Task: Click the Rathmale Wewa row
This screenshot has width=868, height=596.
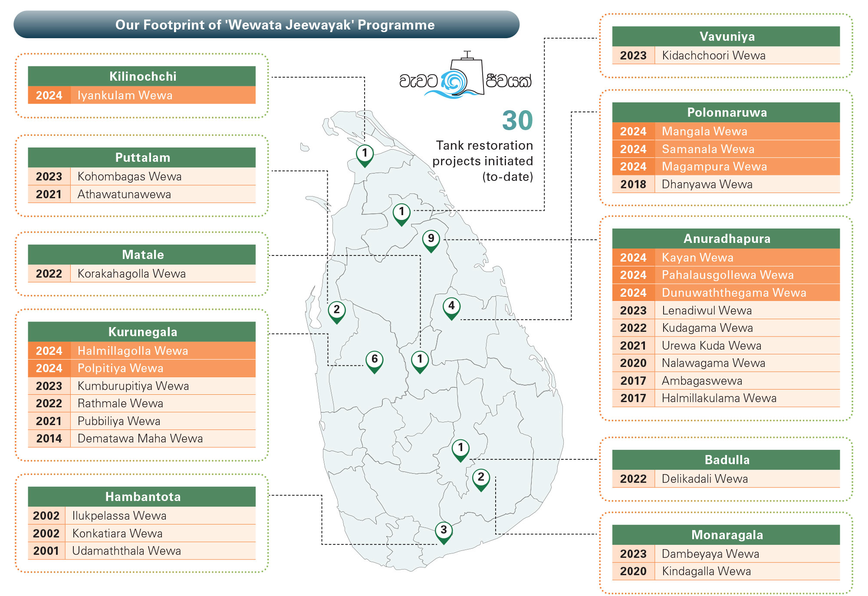Action: coord(142,403)
